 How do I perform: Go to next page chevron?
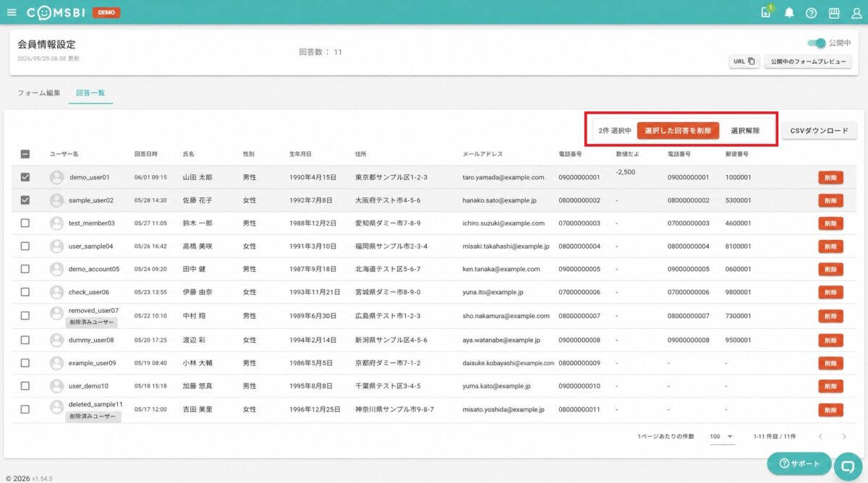843,437
